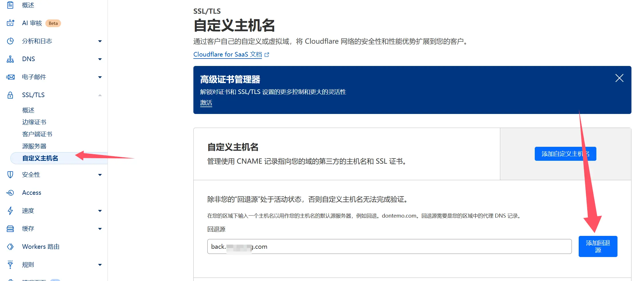Click the DNS network icon
Viewport: 644px width, 281px height.
click(x=10, y=59)
